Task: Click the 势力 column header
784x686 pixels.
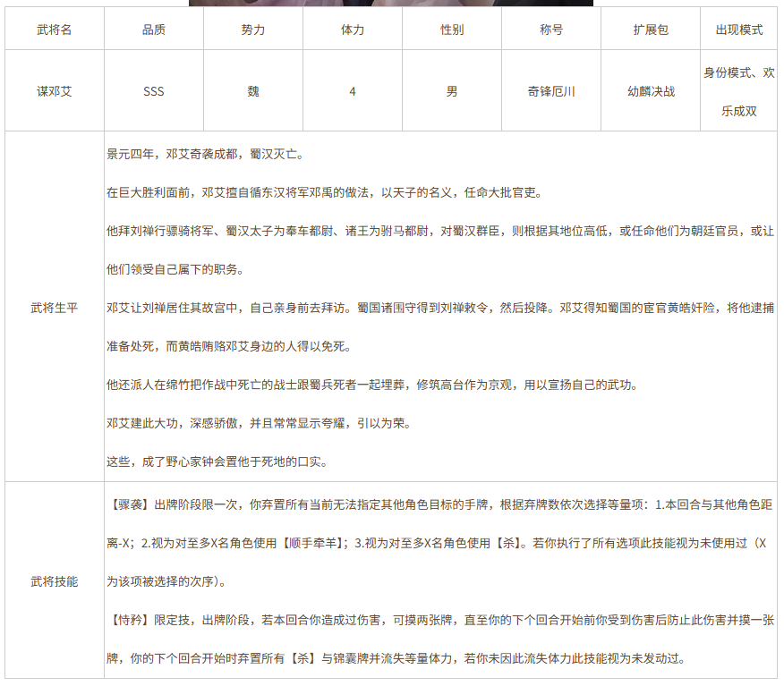Action: pos(253,30)
